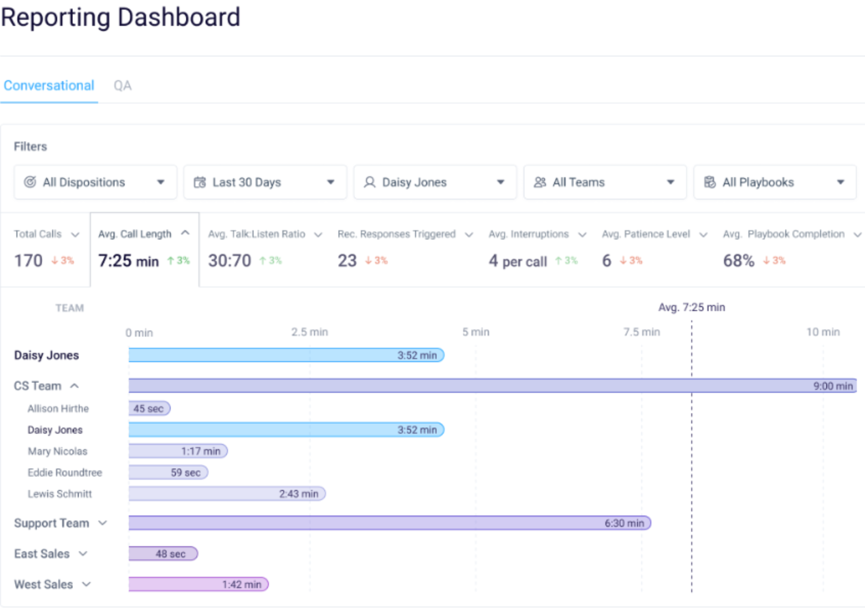865x616 pixels.
Task: Click the person icon beside Daisy Jones filter
Action: point(369,182)
